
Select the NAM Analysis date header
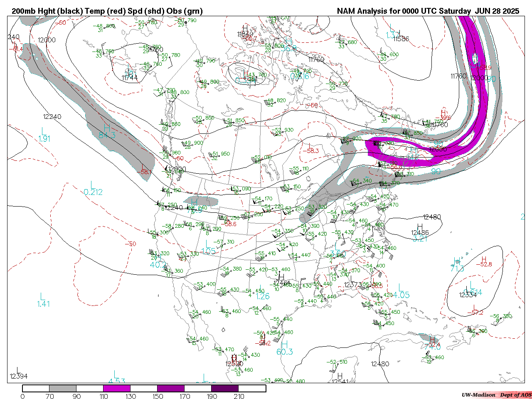click(x=428, y=11)
